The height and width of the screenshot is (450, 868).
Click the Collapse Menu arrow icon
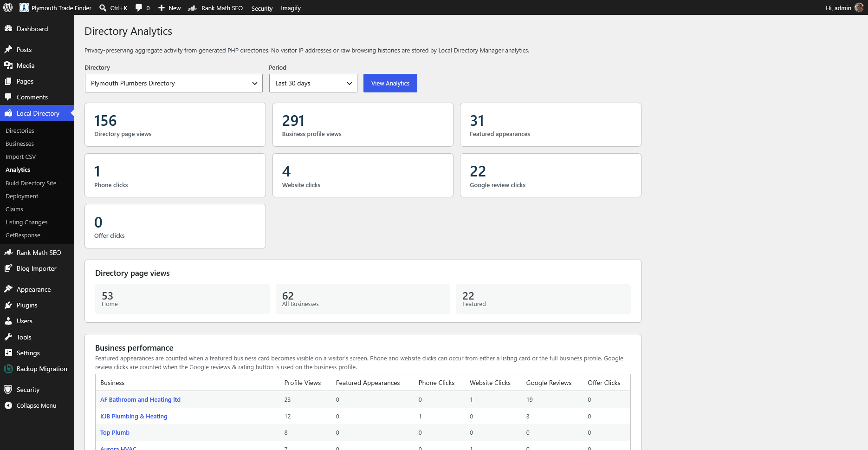click(x=8, y=405)
